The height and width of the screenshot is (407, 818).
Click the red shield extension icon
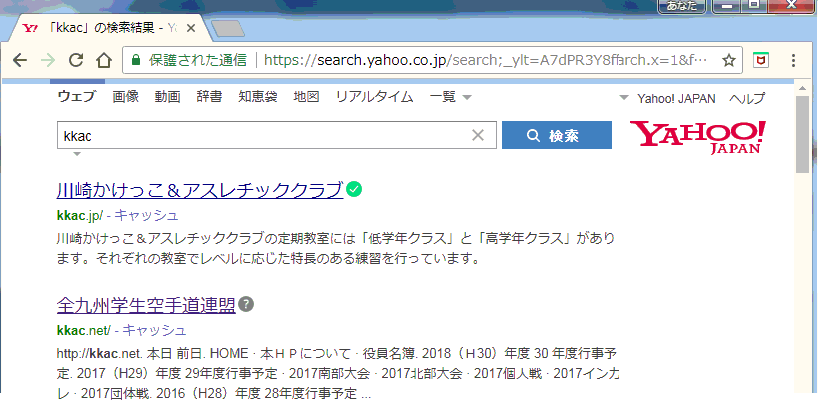[761, 60]
